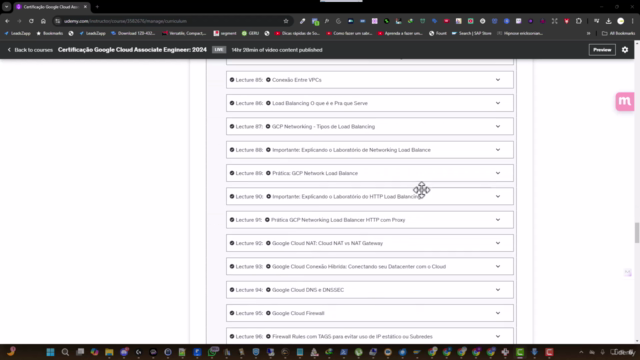
Task: Select the Lecture 93 title text
Action: tap(359, 267)
